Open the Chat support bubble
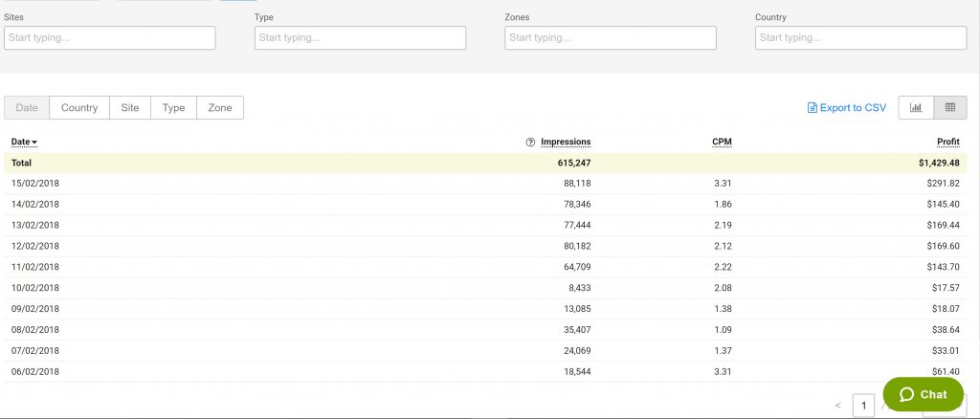Viewport: 980px width, 419px height. tap(923, 394)
